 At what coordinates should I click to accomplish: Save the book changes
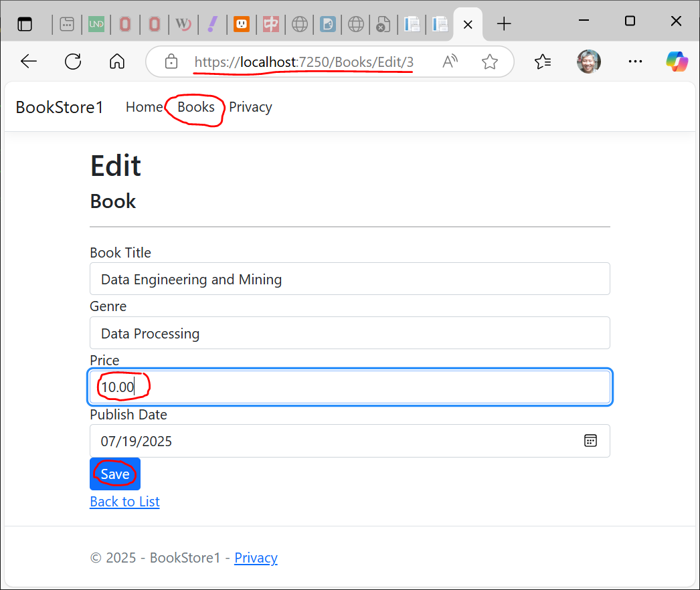tap(114, 474)
